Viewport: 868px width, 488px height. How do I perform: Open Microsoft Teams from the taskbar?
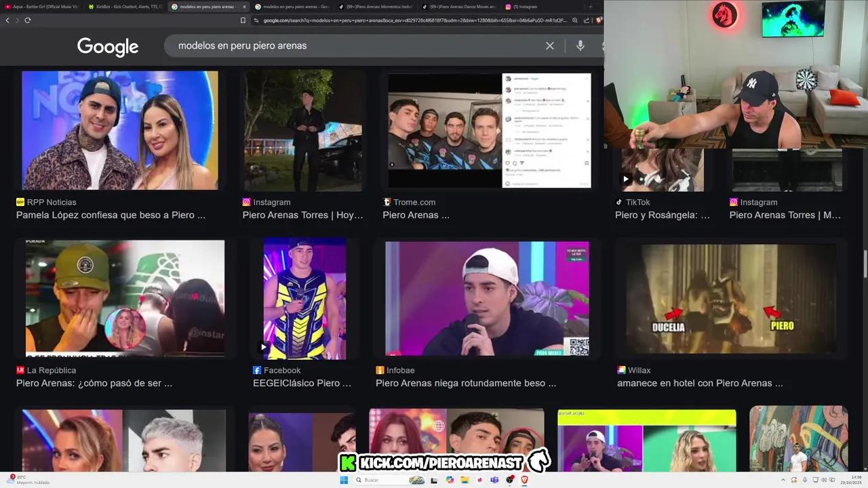tap(494, 480)
